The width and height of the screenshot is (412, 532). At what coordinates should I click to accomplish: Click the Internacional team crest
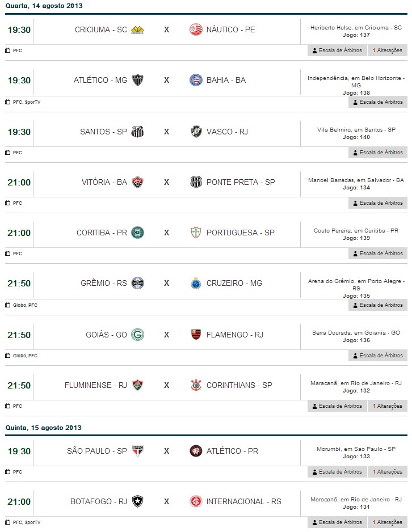point(196,501)
